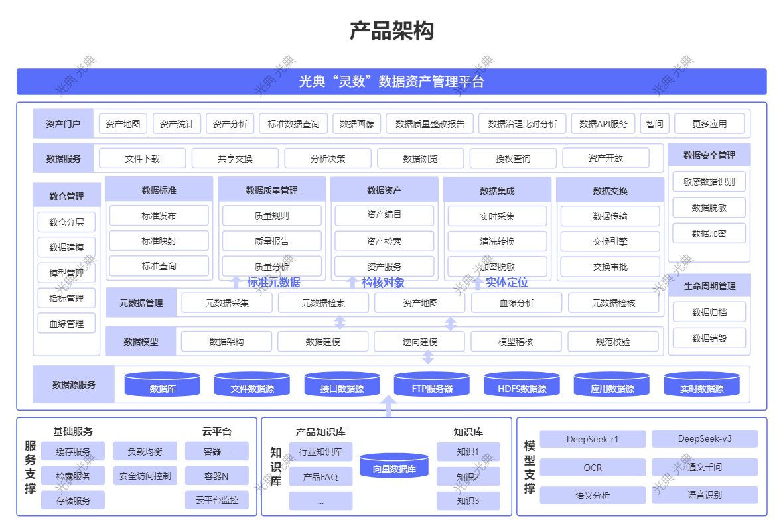Click the 文件数据源 data source icon
The height and width of the screenshot is (532, 783).
[251, 385]
